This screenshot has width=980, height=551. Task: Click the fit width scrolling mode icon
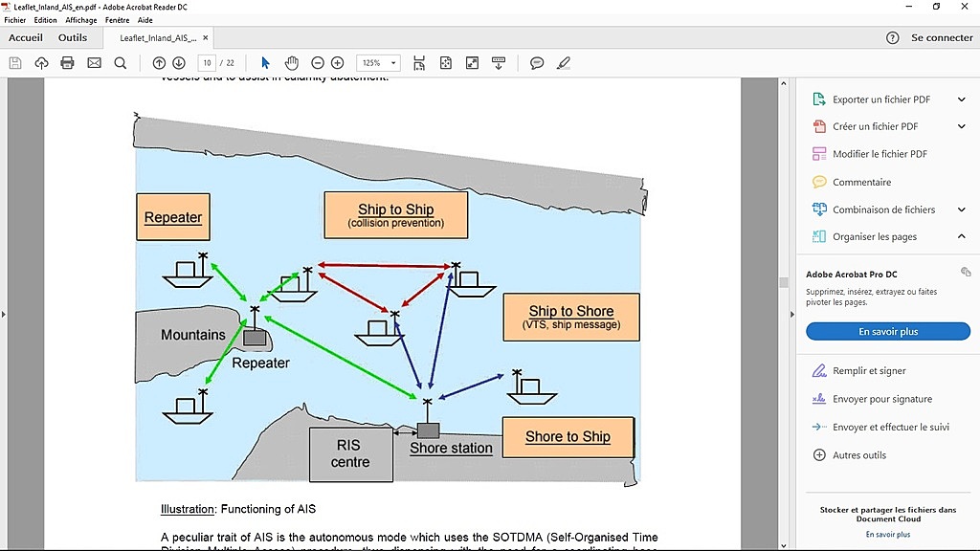tap(419, 63)
